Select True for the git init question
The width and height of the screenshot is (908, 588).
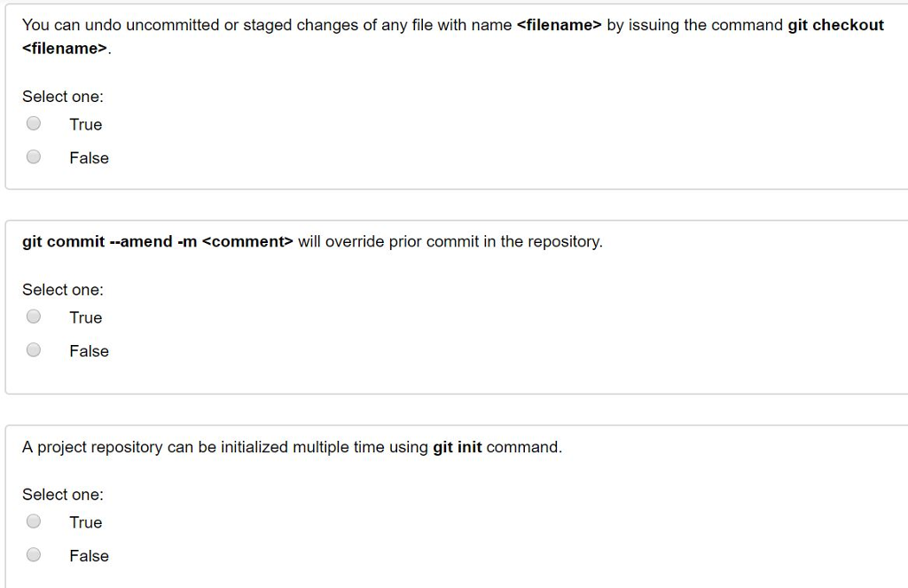click(33, 521)
